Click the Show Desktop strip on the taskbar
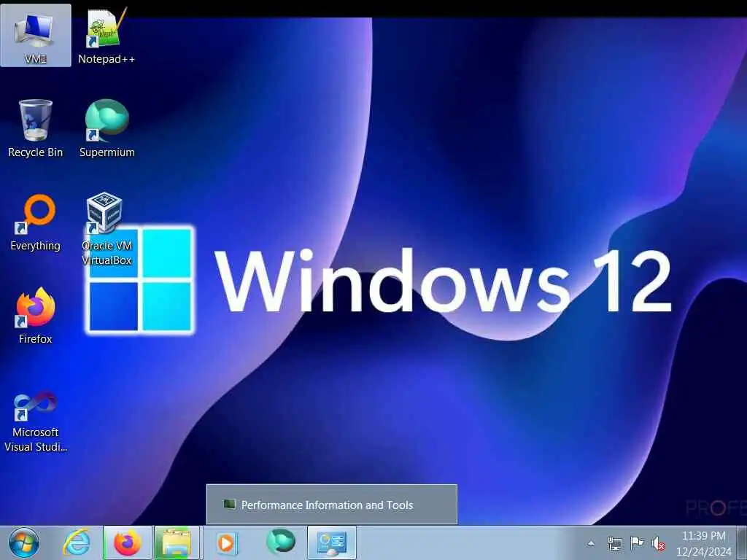The width and height of the screenshot is (747, 560). pyautogui.click(x=742, y=542)
